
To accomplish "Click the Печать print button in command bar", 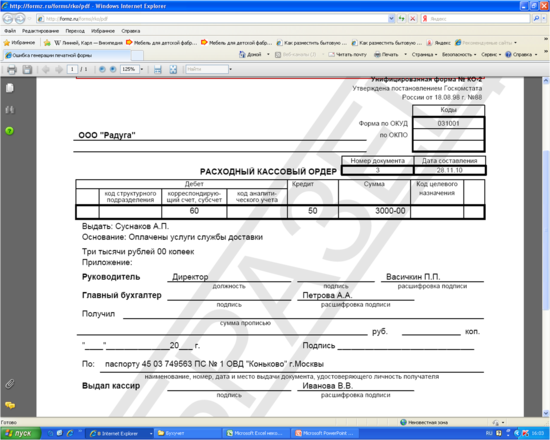I will [x=386, y=54].
